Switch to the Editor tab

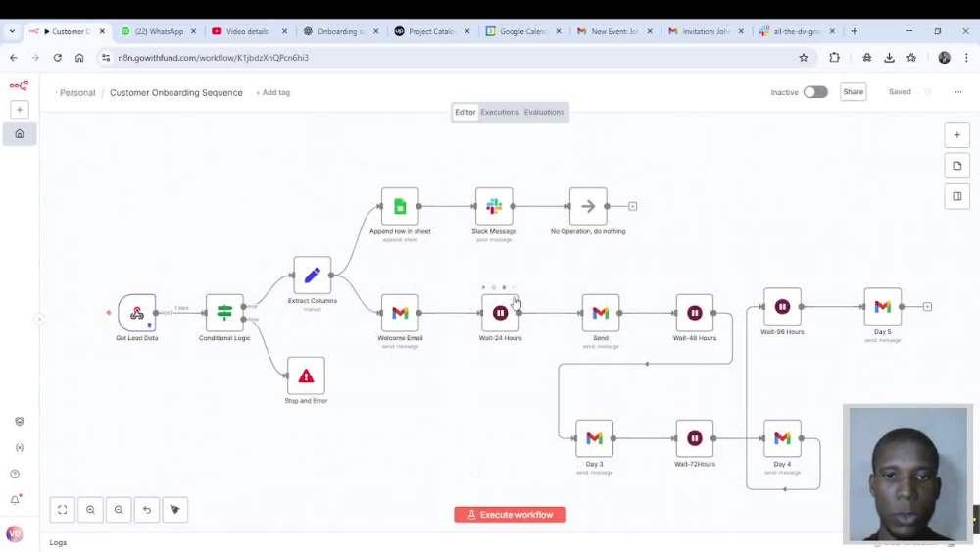[x=465, y=112]
